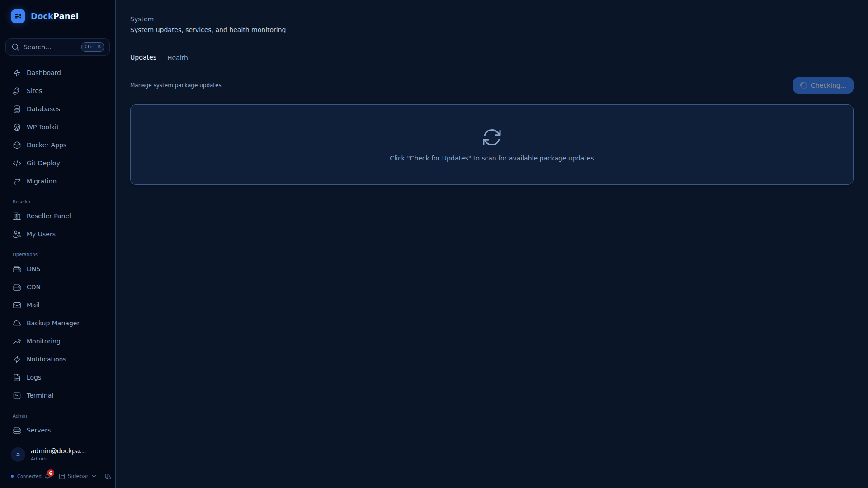The width and height of the screenshot is (868, 488).
Task: Open Dashboard via its lightning icon
Action: [x=17, y=73]
